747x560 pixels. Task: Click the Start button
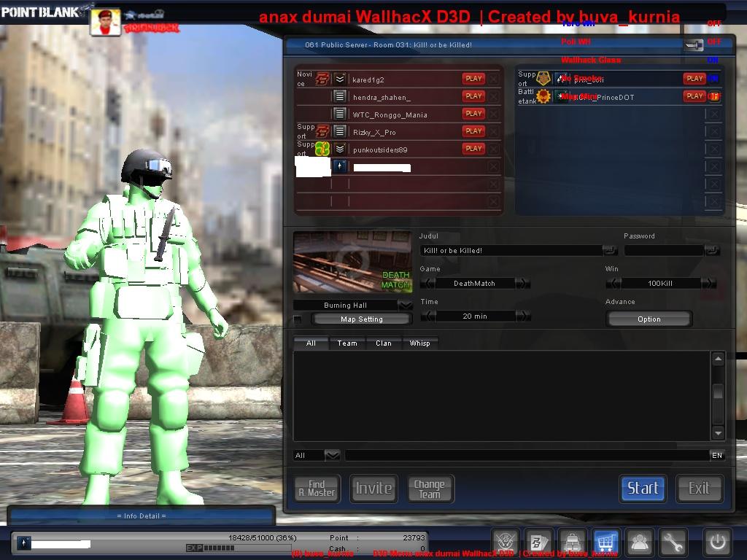click(643, 488)
